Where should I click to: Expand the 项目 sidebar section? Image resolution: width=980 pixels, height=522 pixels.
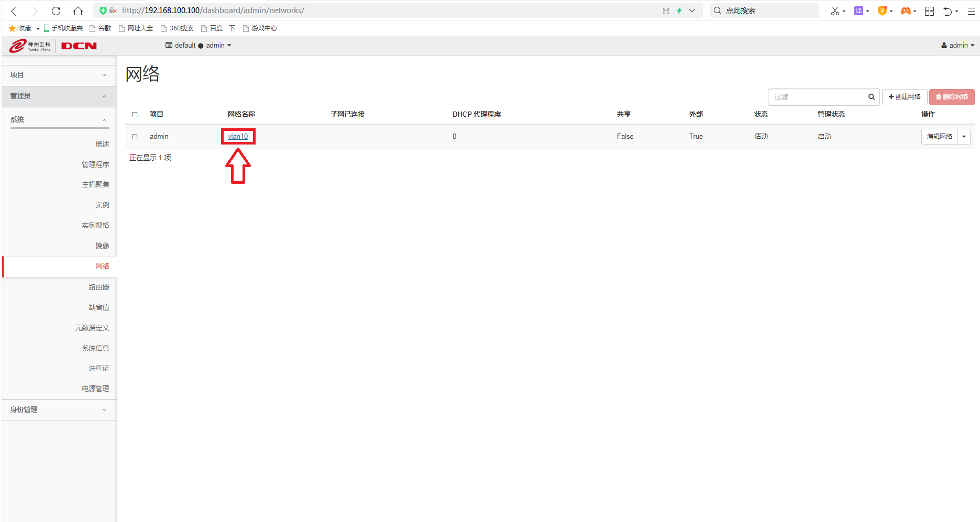click(x=59, y=75)
